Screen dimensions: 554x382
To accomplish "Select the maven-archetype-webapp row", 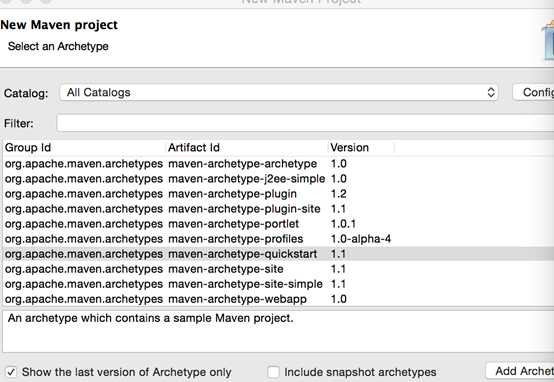I will 278,299.
